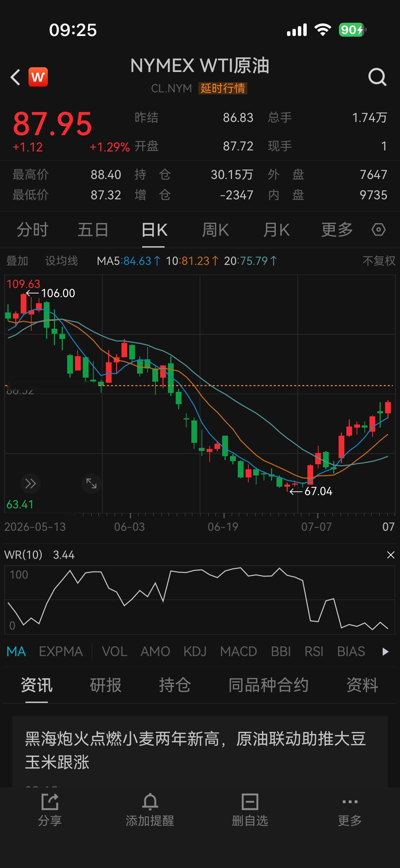The image size is (400, 868).
Task: Open the 更多 period dropdown
Action: (337, 230)
